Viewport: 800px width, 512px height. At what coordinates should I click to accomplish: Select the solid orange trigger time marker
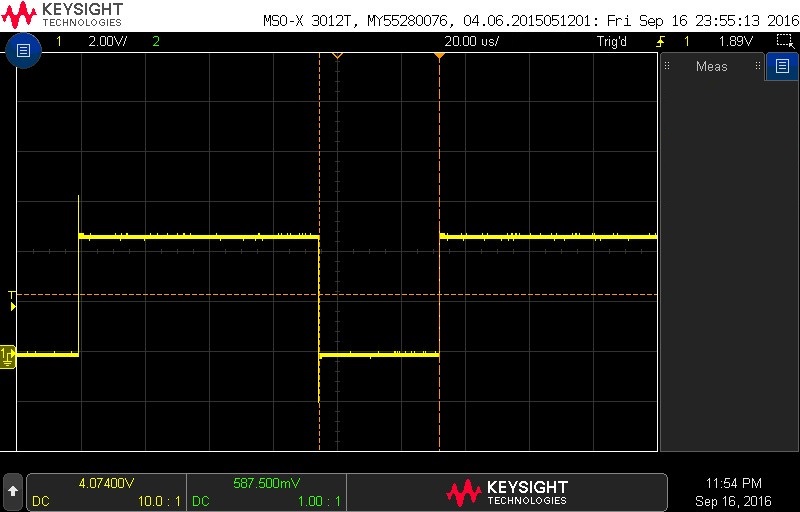439,56
